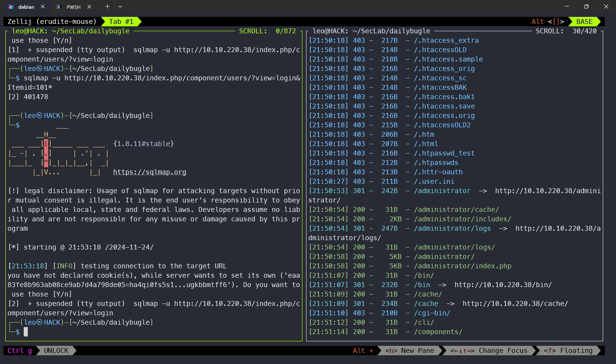This screenshot has height=364, width=616.
Task: Click the left pane title leo@HACK
Action: (71, 31)
